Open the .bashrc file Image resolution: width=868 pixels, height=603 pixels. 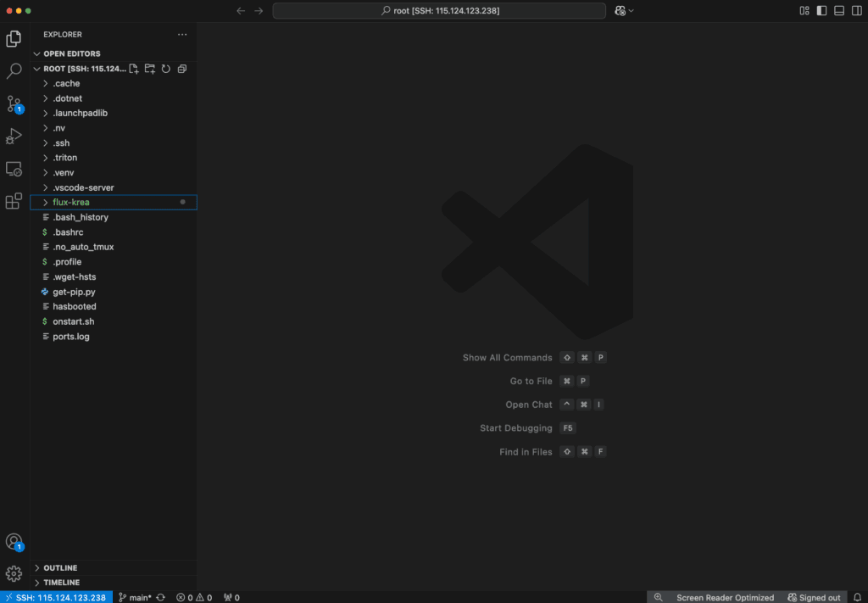tap(114, 232)
